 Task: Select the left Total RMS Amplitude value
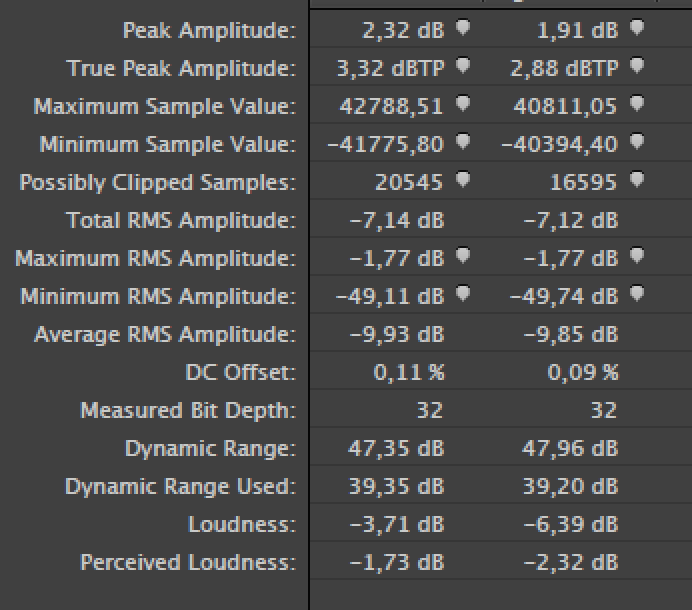pyautogui.click(x=396, y=220)
